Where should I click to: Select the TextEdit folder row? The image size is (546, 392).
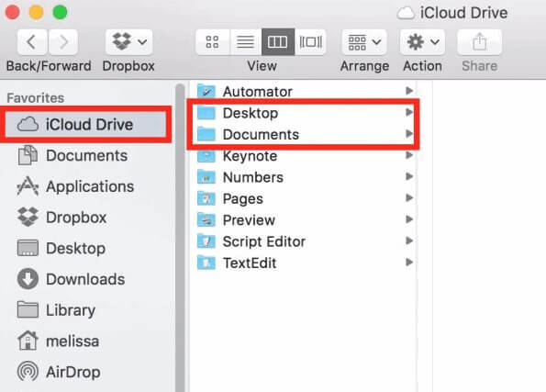click(x=304, y=263)
